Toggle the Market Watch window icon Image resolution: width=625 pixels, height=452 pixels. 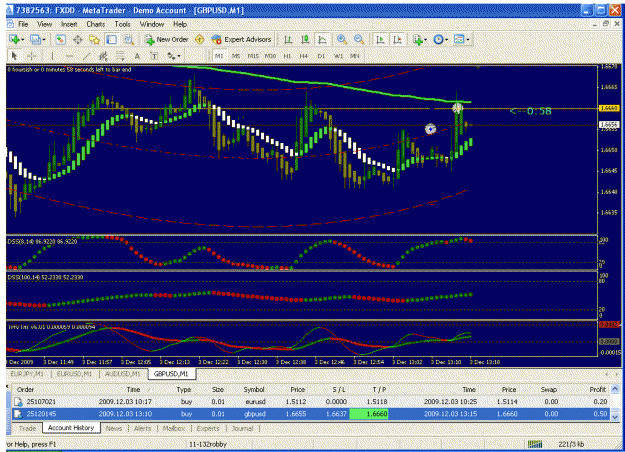click(x=60, y=39)
